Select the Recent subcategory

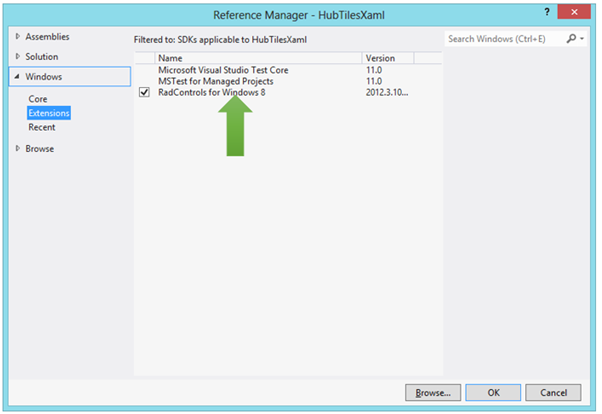point(42,127)
